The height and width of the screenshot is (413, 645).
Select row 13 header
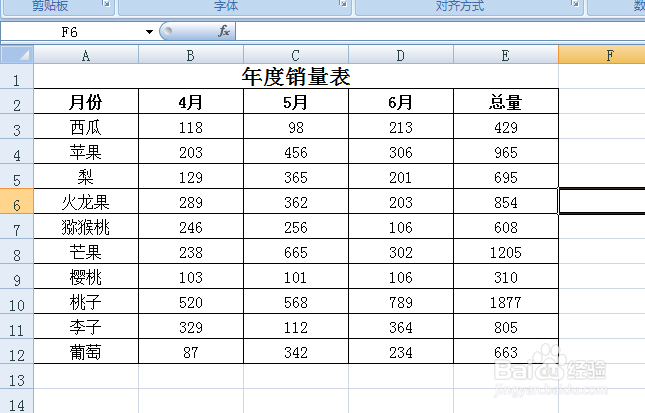16,377
